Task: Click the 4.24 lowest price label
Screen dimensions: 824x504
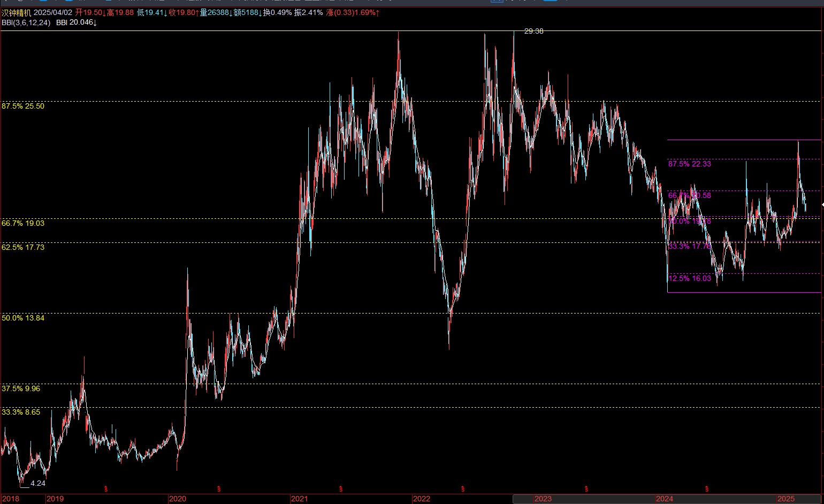Action: pyautogui.click(x=38, y=483)
